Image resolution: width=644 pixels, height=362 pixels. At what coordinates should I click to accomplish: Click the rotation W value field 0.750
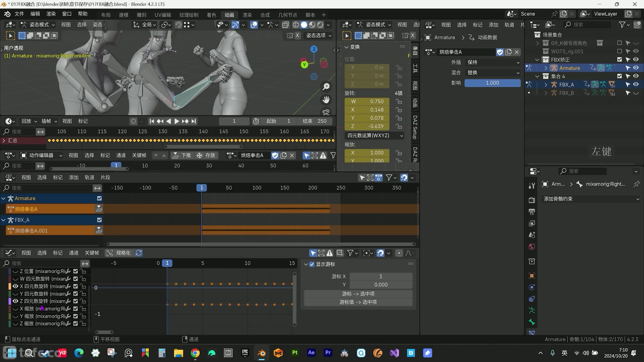[x=367, y=102]
